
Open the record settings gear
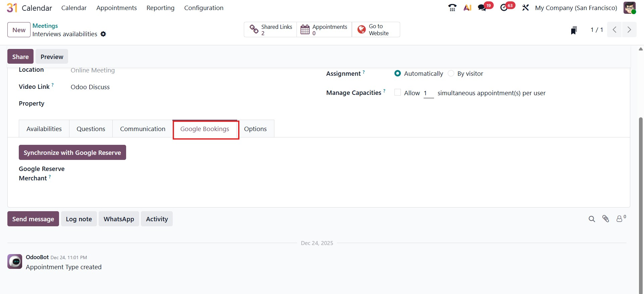tap(103, 34)
